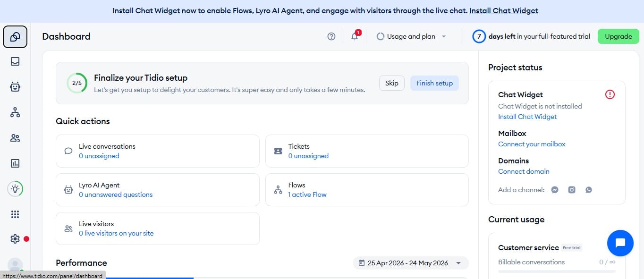Viewport: 644px width, 279px height.
Task: Click the Billable conversations usage bar
Action: click(557, 271)
